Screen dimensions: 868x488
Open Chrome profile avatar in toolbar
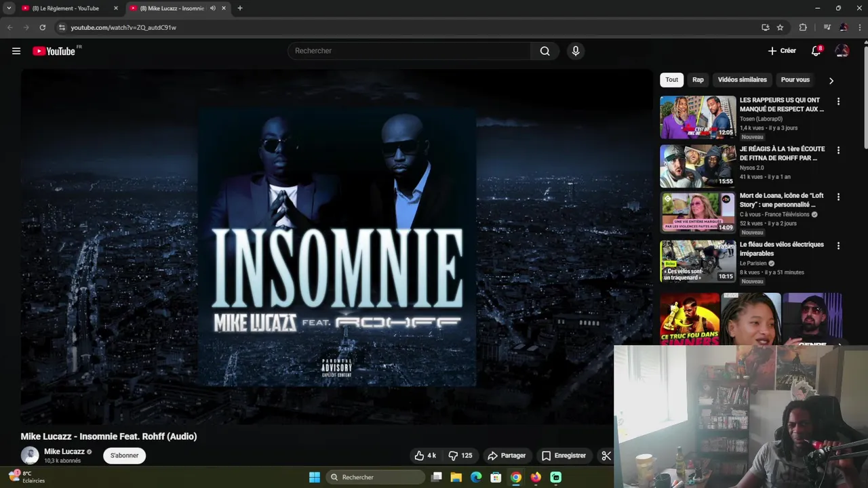[x=843, y=27]
